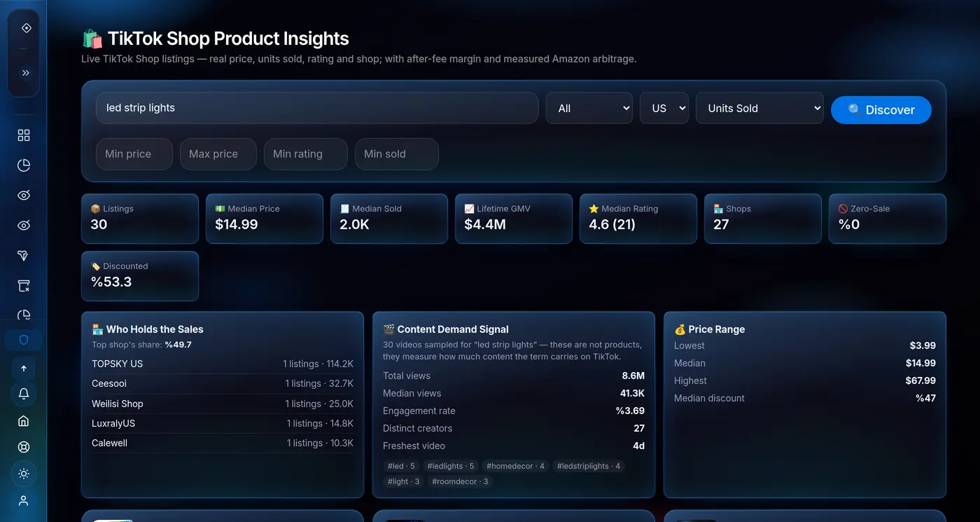980x522 pixels.
Task: Select the Median Price $14.99 card
Action: [x=265, y=219]
